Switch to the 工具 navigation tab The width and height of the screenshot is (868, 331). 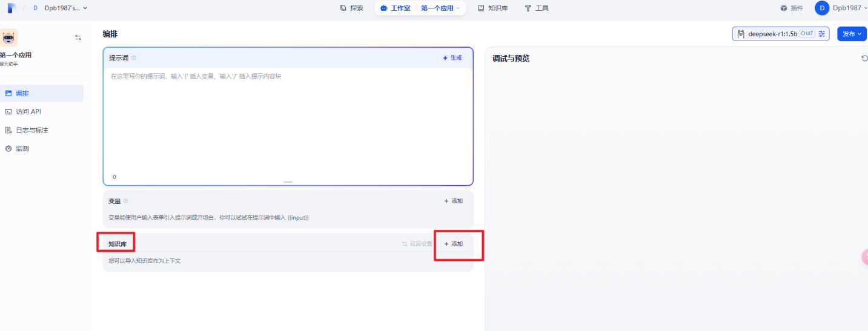[x=537, y=8]
